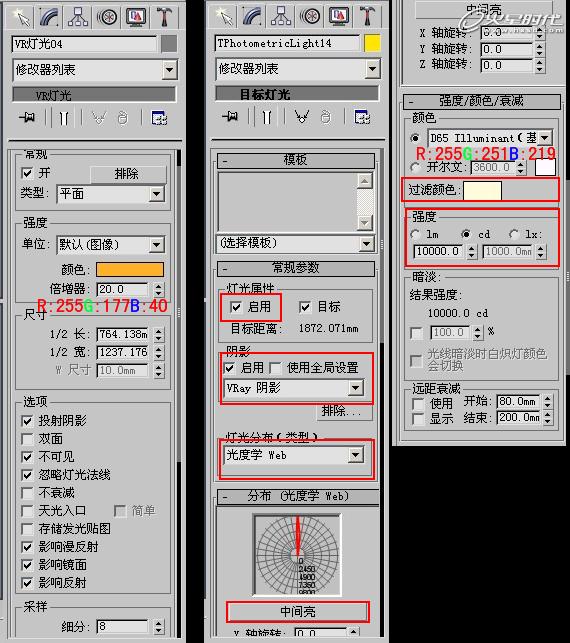This screenshot has width=570, height=643.
Task: Open Create tab in VR light panel
Action: (x=21, y=17)
